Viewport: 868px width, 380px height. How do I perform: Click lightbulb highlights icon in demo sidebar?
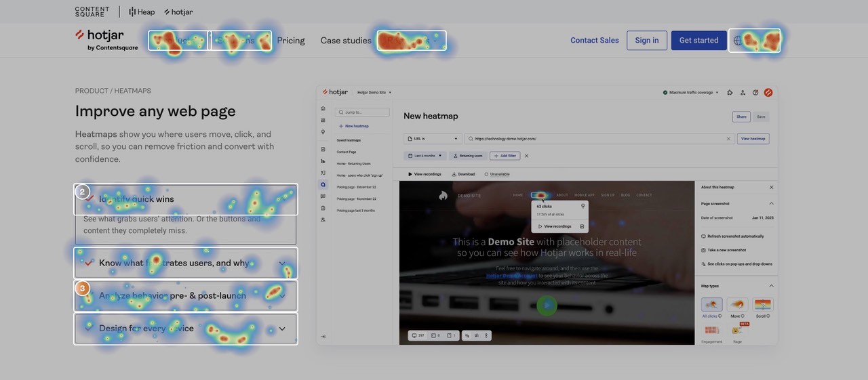323,131
